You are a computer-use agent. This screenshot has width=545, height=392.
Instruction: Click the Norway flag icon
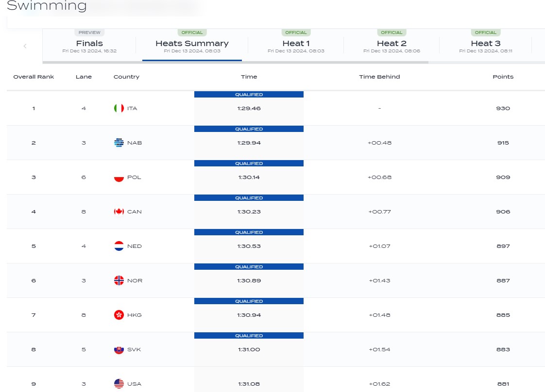[x=119, y=280]
